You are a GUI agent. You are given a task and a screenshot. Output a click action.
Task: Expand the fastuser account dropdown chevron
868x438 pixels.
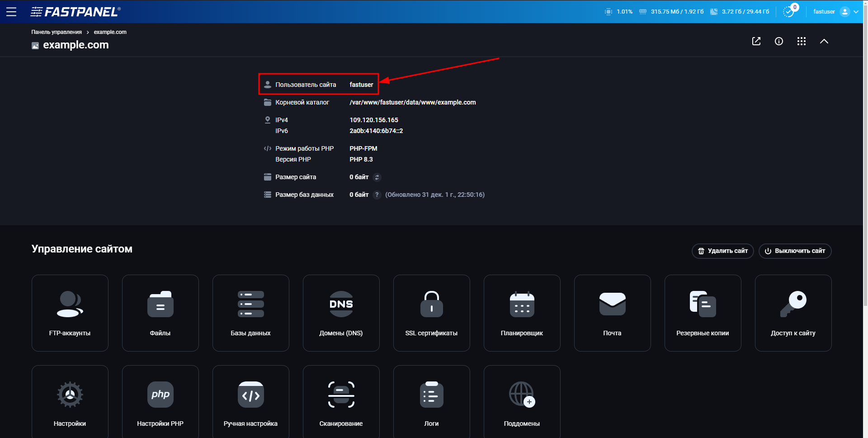click(x=856, y=12)
